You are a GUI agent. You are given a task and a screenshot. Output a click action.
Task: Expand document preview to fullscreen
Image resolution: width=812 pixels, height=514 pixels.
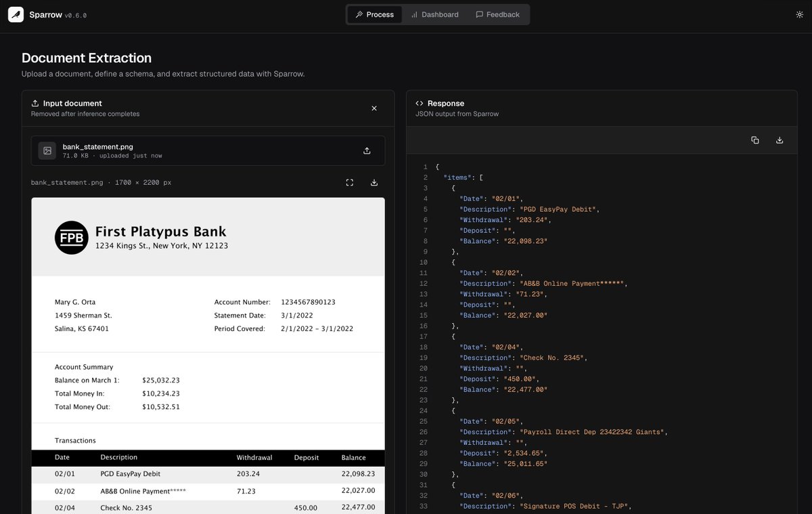350,182
